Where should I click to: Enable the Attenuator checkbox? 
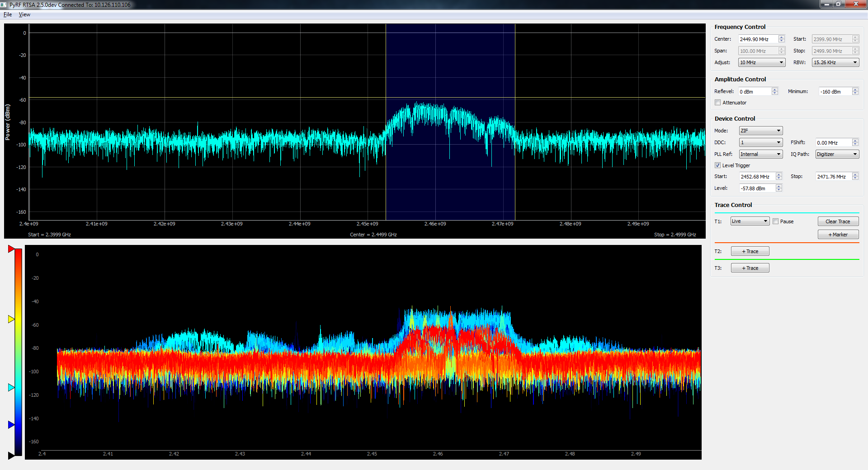[718, 103]
